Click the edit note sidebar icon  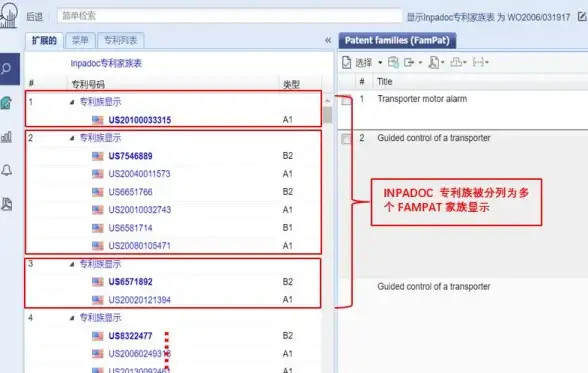(6, 103)
